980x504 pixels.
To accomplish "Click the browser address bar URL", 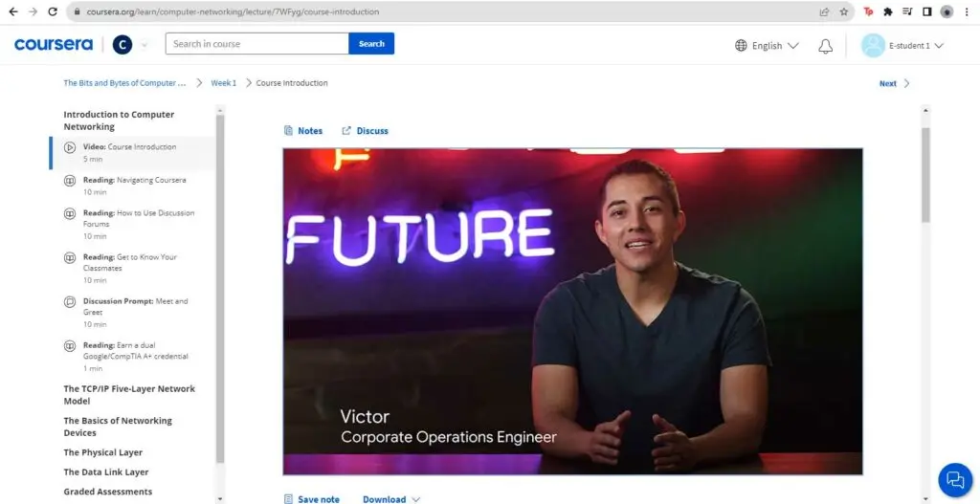I will [233, 11].
